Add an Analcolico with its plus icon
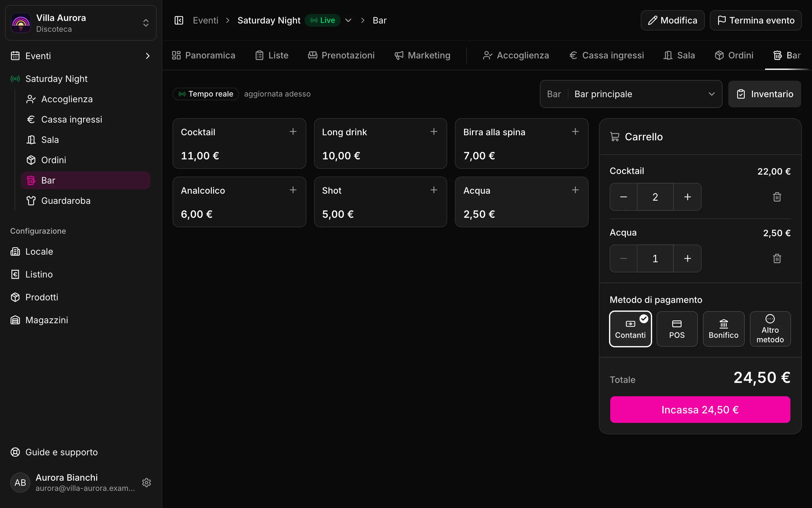 point(293,190)
